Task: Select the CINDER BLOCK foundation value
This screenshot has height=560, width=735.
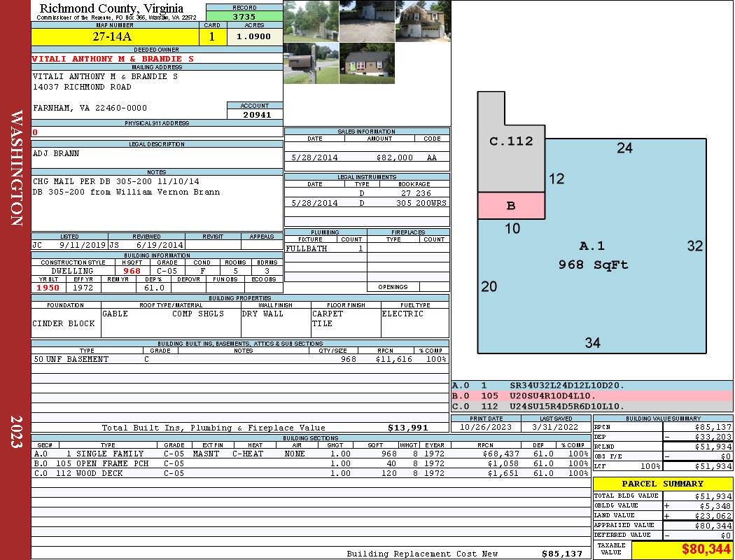Action: [64, 323]
